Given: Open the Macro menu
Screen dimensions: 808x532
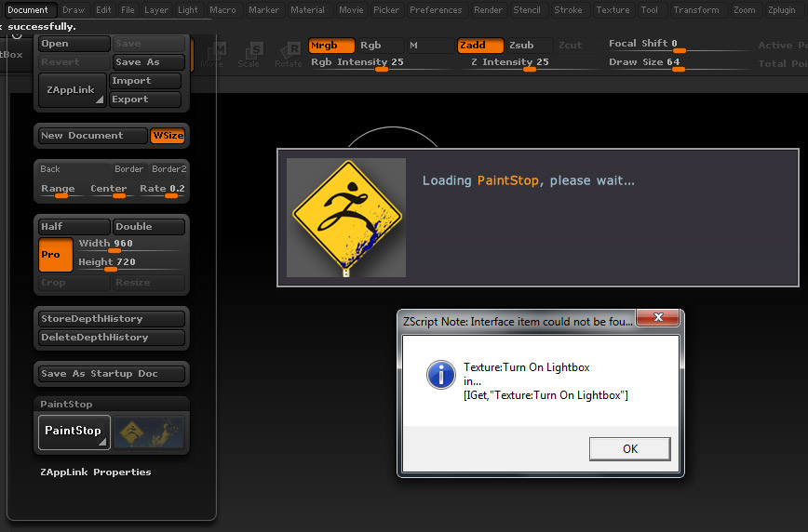Looking at the screenshot, I should coord(222,10).
